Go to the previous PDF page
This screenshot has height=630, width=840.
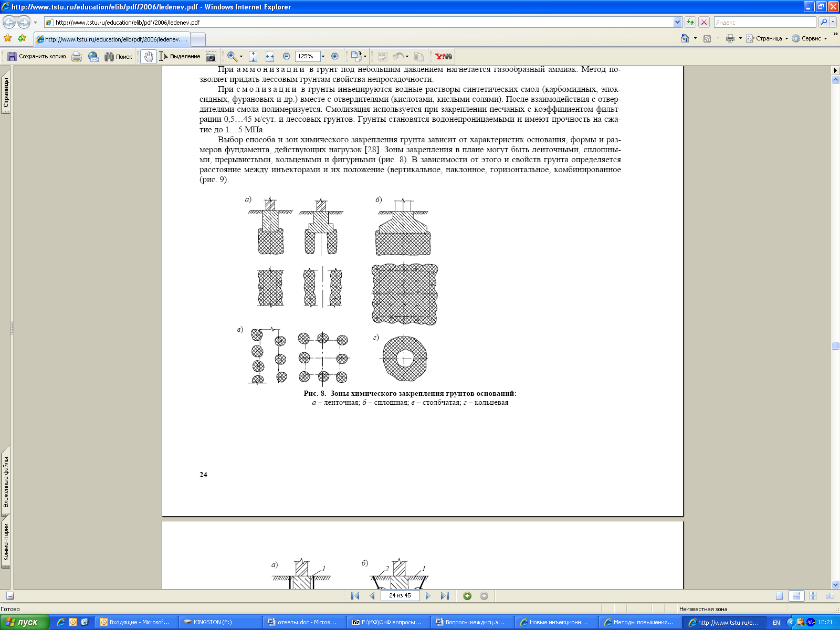pyautogui.click(x=372, y=595)
